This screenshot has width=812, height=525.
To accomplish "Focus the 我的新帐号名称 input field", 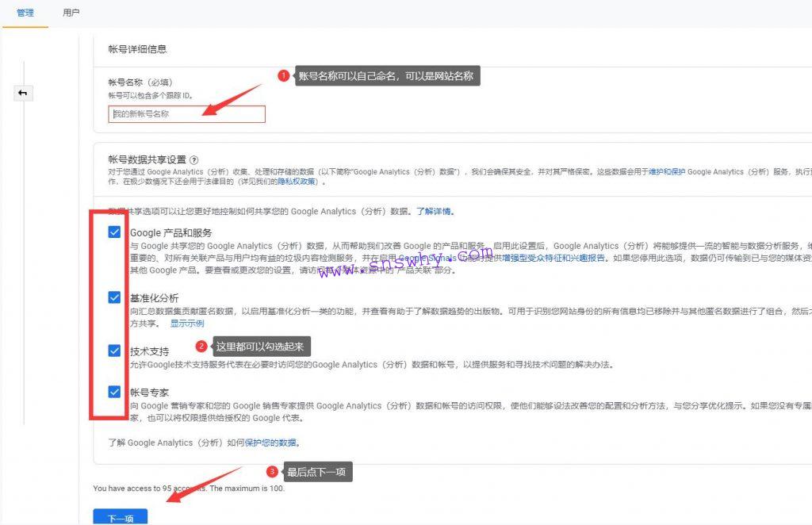I will click(x=186, y=114).
